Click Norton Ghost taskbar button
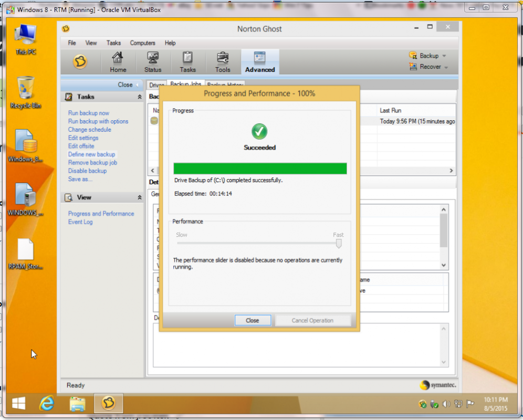Viewport: 523px width, 420px height. pos(108,403)
